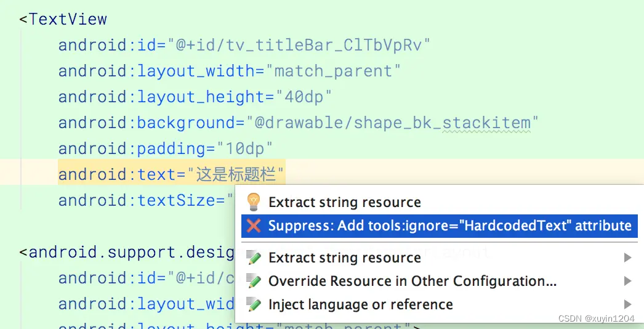Click pencil icon beside second Extract string resource
The width and height of the screenshot is (644, 329).
(x=254, y=258)
